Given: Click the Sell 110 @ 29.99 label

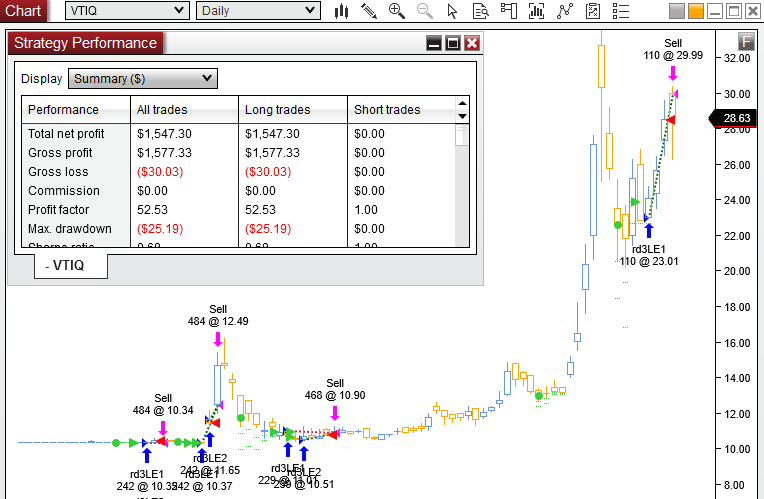Looking at the screenshot, I should [673, 49].
